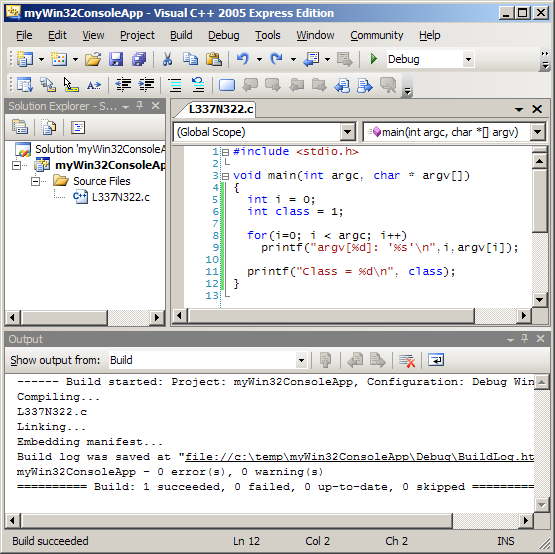
Task: Comment out the selected lines icon
Action: click(175, 85)
